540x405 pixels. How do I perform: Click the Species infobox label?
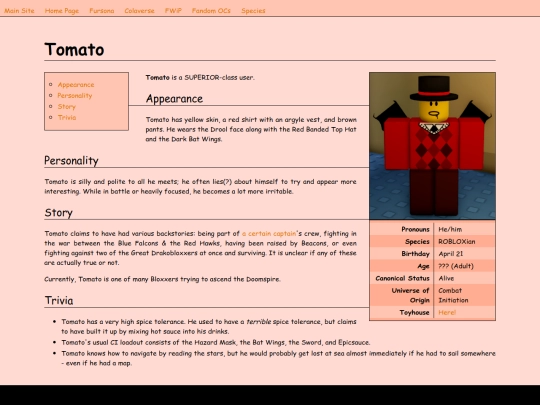point(417,242)
